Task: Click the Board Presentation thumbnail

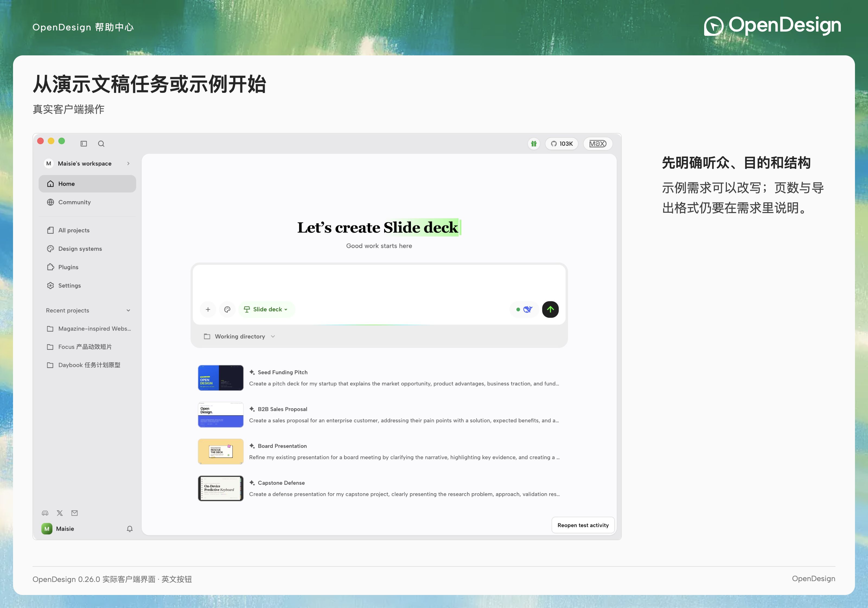Action: 221,451
